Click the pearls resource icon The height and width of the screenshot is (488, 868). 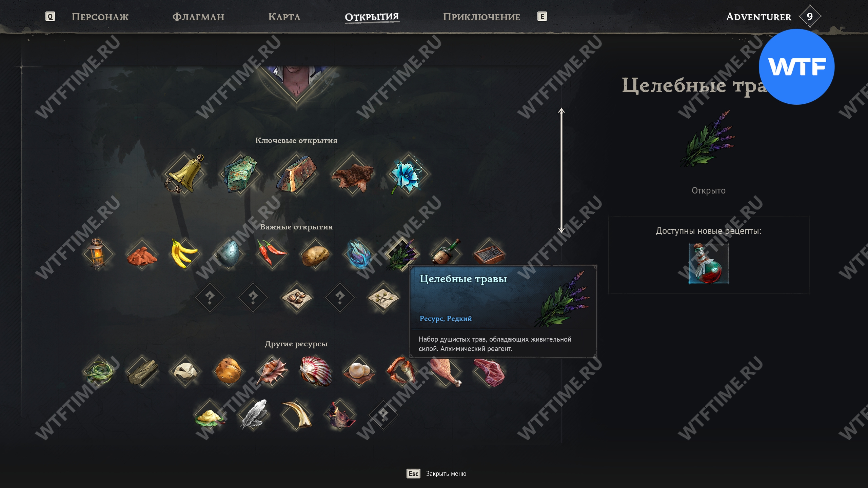[x=359, y=371]
